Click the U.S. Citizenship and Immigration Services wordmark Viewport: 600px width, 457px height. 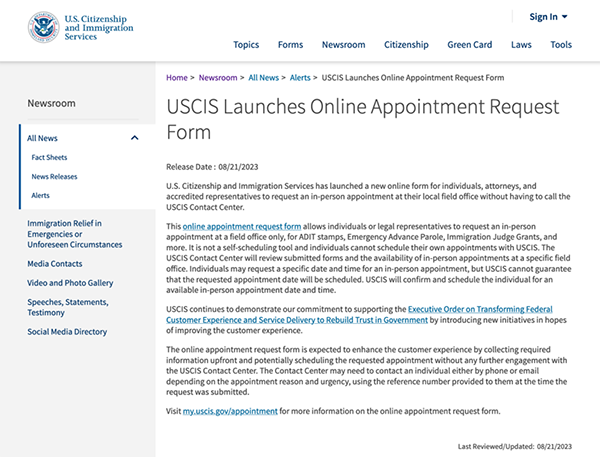(99, 28)
